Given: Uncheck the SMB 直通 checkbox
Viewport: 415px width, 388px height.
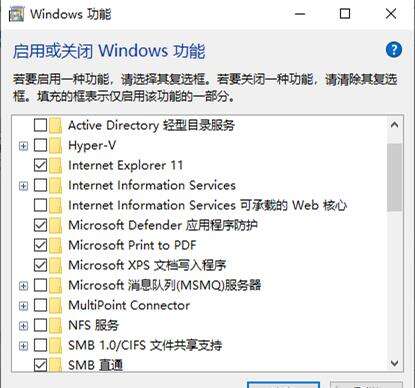Looking at the screenshot, I should [x=40, y=365].
